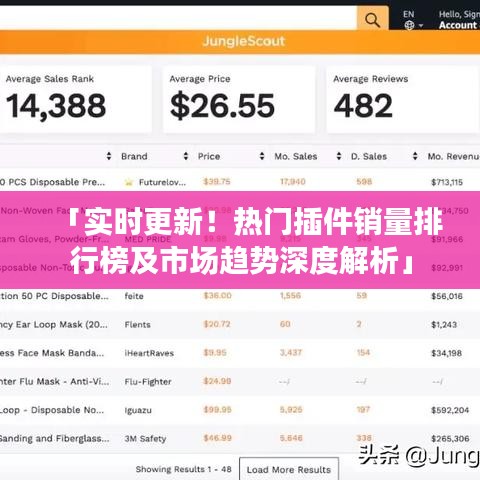Click the $20.72 price value
The image size is (480, 480).
[217, 324]
